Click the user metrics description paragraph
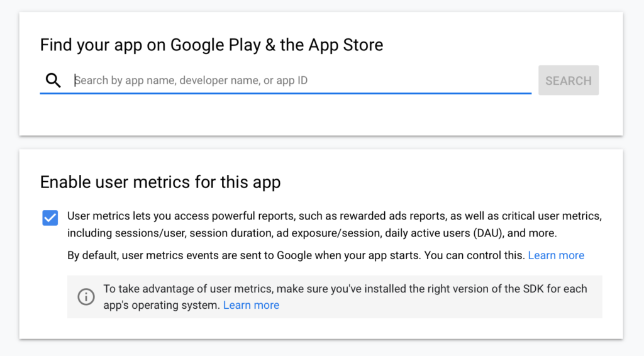Image resolution: width=644 pixels, height=356 pixels. coord(335,224)
